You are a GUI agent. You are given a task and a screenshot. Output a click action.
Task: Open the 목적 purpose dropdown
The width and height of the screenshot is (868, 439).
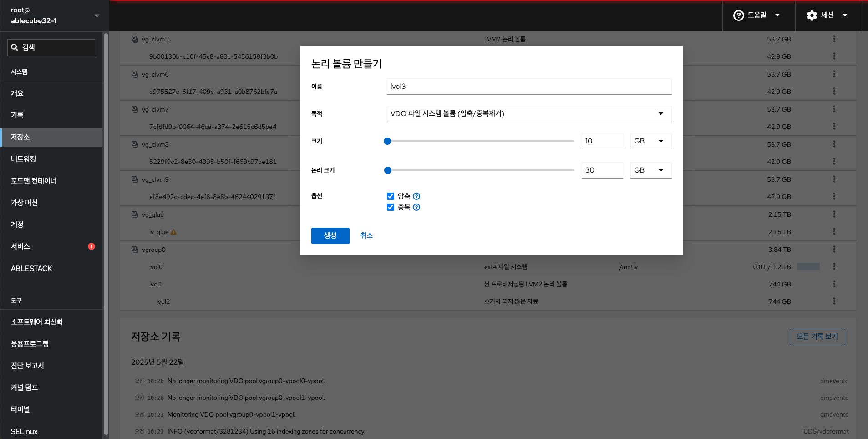tap(528, 114)
